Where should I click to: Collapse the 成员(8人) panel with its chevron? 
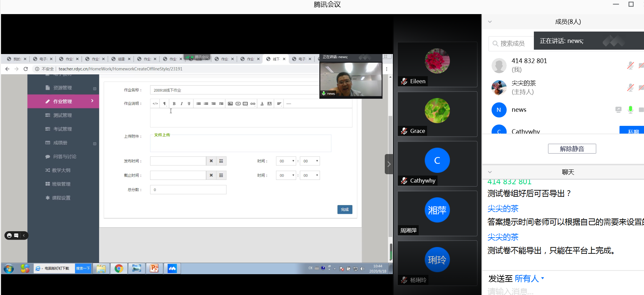490,22
